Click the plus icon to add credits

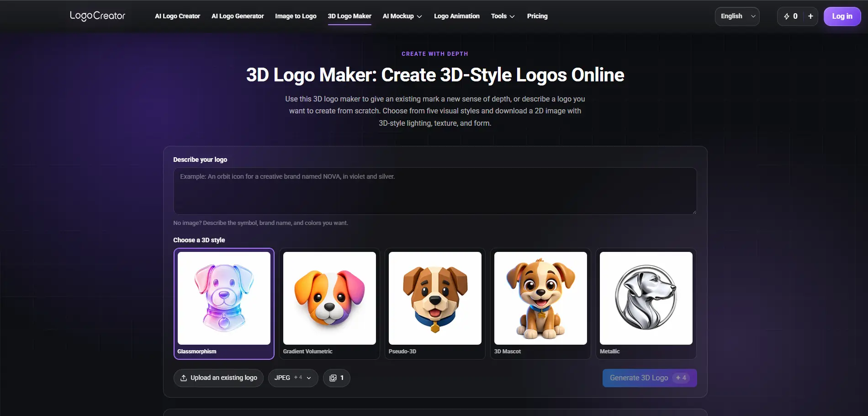[810, 16]
